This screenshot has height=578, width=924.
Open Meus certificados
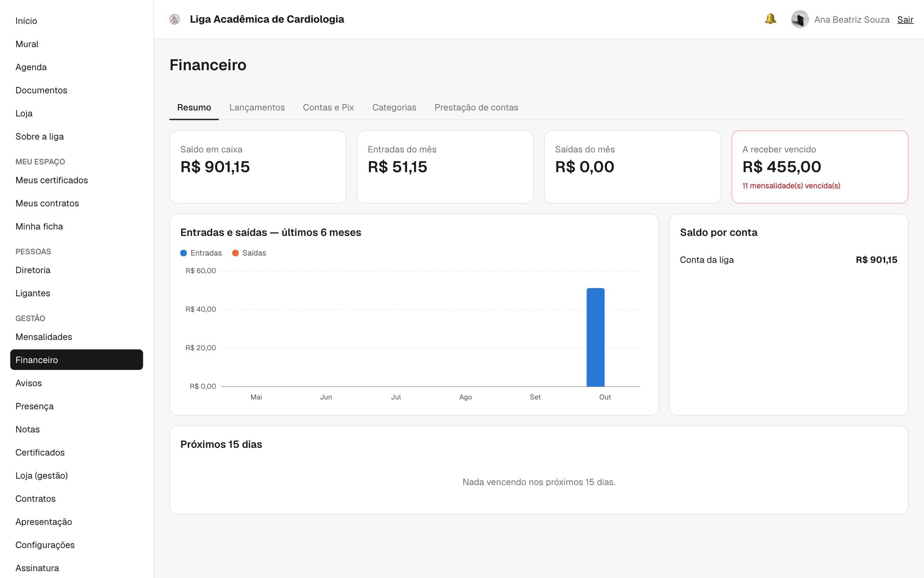(77, 180)
